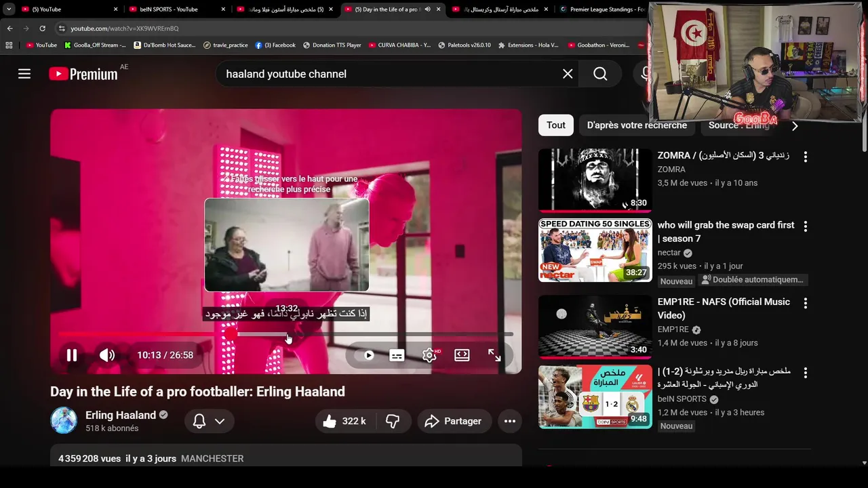The width and height of the screenshot is (868, 488).
Task: Open Chrome apps grid in bookmarks
Action: tap(9, 45)
